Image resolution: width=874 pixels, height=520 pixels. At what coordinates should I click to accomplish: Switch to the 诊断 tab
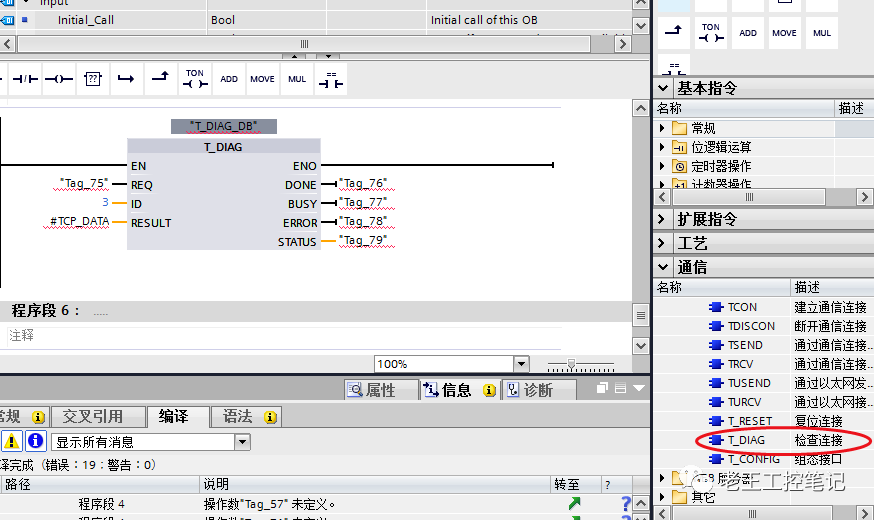(539, 390)
